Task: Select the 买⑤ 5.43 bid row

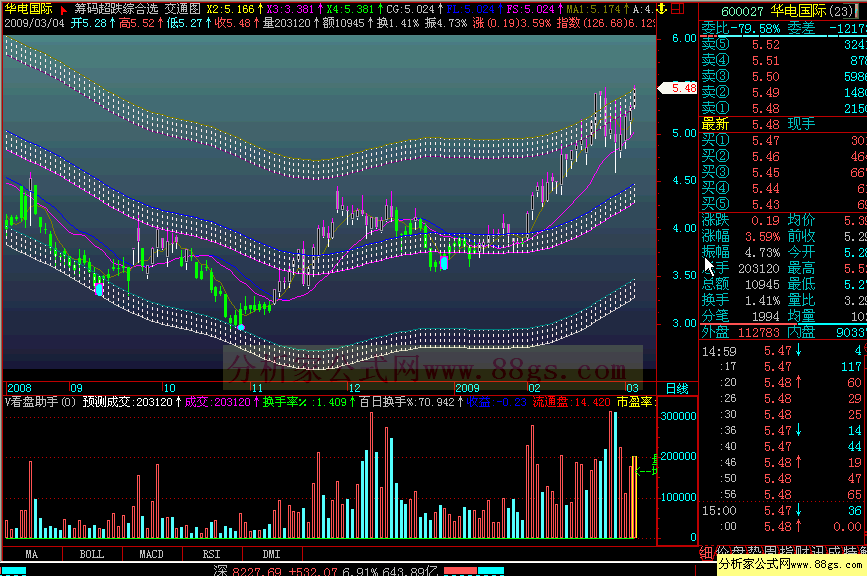Action: pyautogui.click(x=783, y=205)
